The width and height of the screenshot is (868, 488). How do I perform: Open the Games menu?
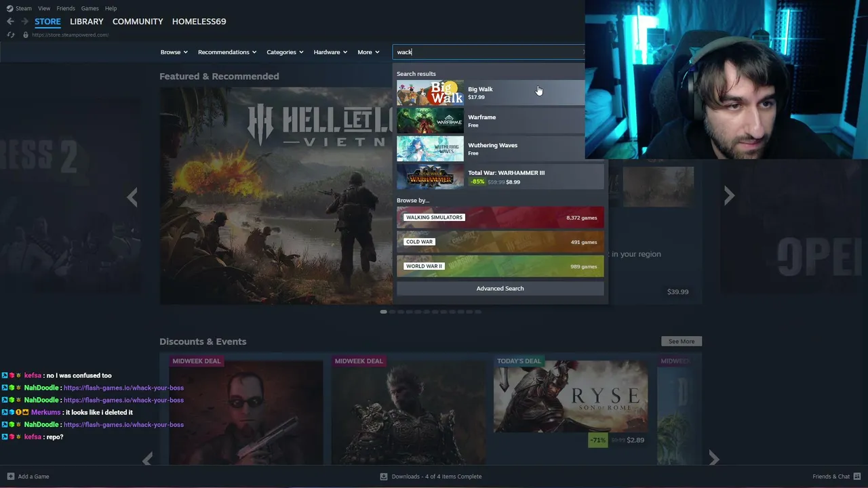click(90, 8)
